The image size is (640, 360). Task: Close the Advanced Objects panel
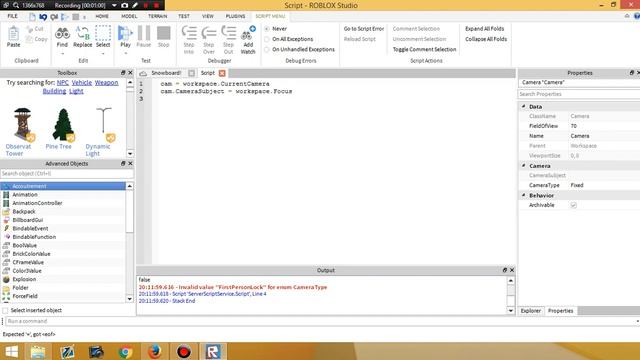point(130,163)
